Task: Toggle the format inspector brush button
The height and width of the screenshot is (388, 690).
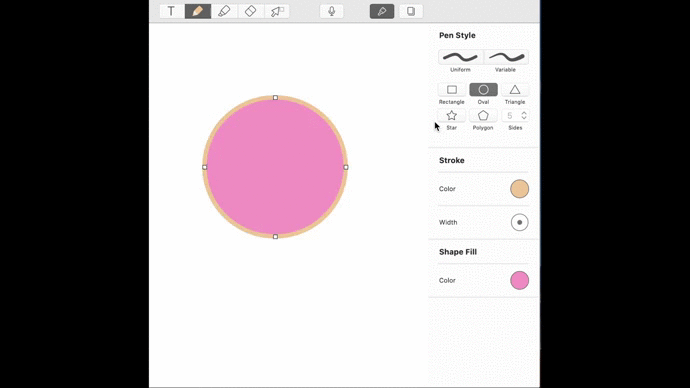Action: point(382,11)
